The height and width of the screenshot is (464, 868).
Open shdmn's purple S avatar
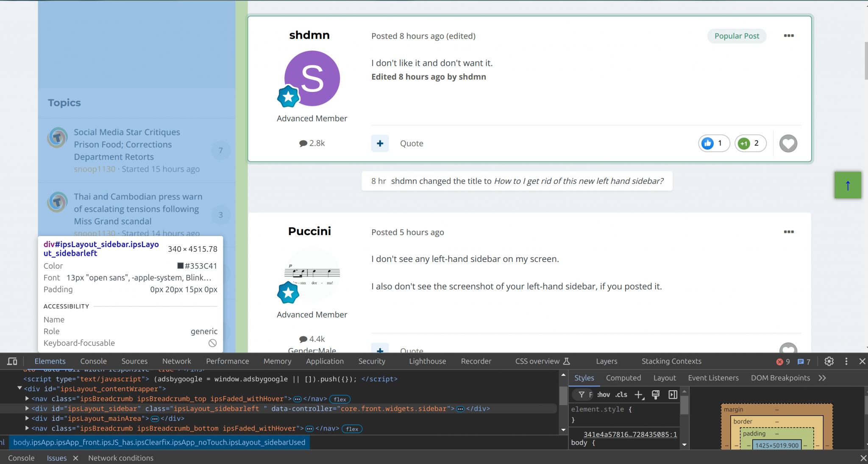[x=312, y=78]
